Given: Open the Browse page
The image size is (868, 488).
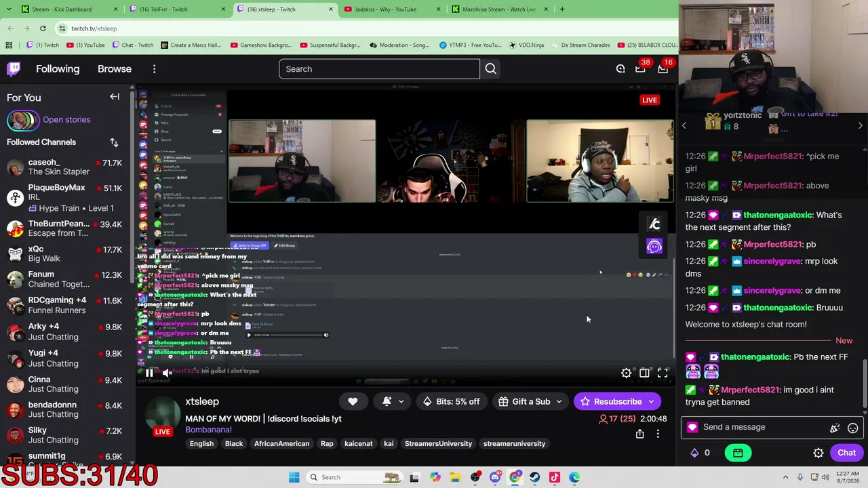Looking at the screenshot, I should 115,68.
